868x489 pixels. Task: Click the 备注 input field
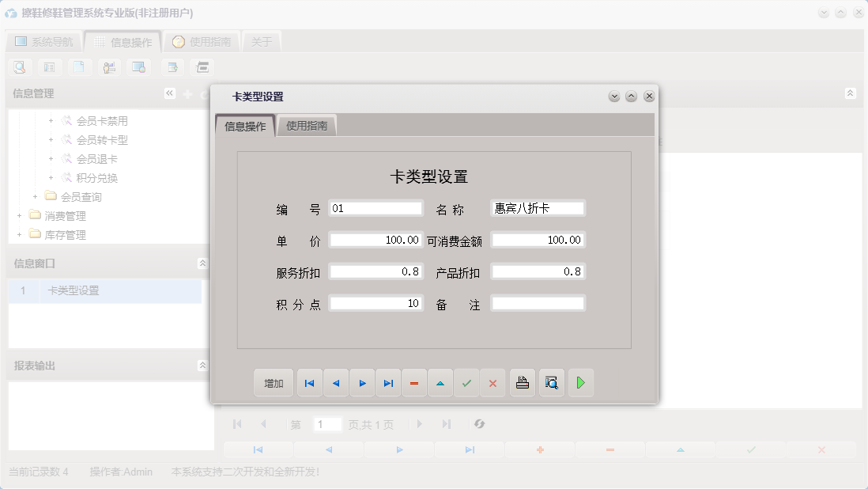(x=538, y=302)
